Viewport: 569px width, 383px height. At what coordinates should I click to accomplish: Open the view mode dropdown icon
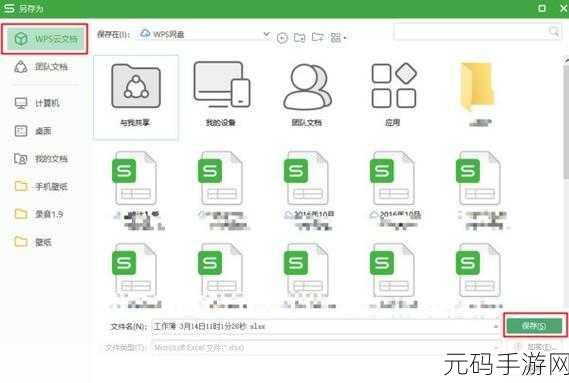[338, 37]
